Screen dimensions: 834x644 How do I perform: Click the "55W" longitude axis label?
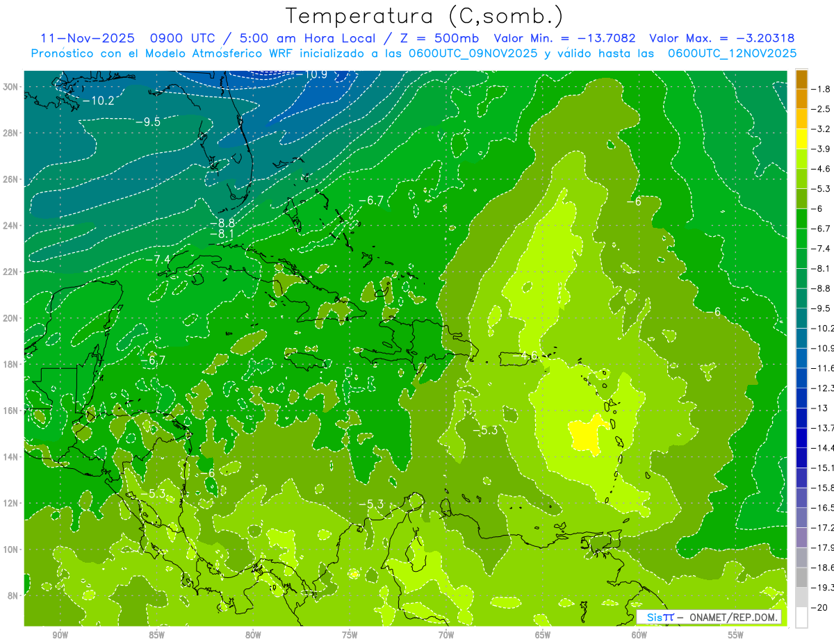[736, 635]
